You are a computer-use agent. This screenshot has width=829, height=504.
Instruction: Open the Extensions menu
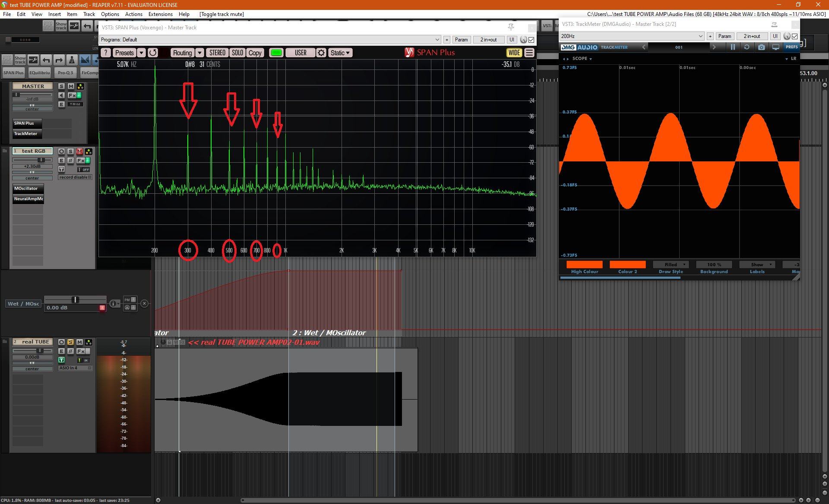(160, 14)
